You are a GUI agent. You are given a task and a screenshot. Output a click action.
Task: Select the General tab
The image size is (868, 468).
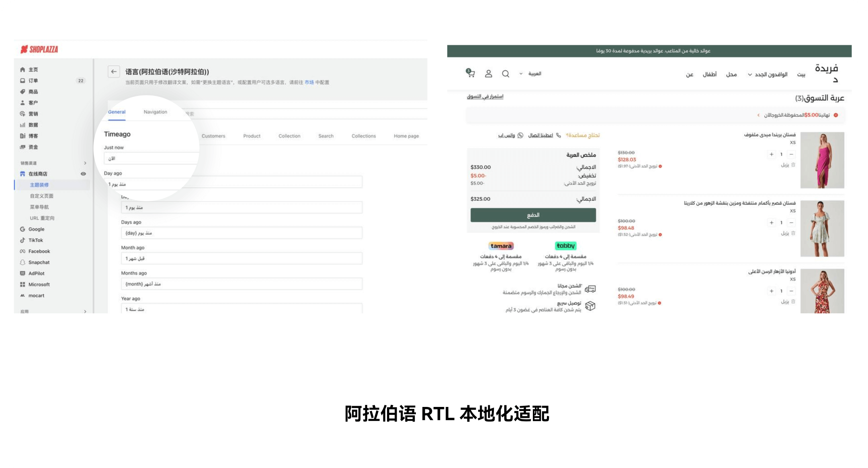[x=117, y=112]
